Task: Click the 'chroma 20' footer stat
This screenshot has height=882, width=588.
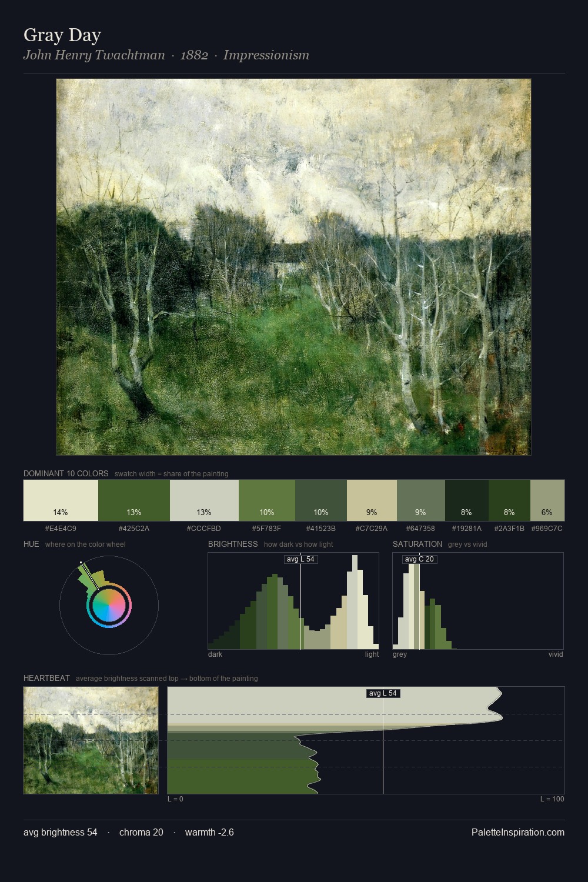Action: [141, 832]
